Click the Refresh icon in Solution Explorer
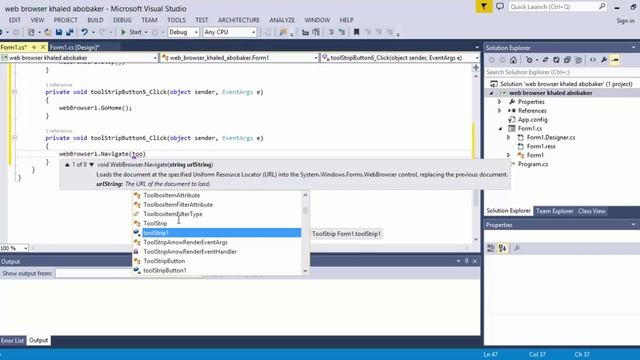 556,60
